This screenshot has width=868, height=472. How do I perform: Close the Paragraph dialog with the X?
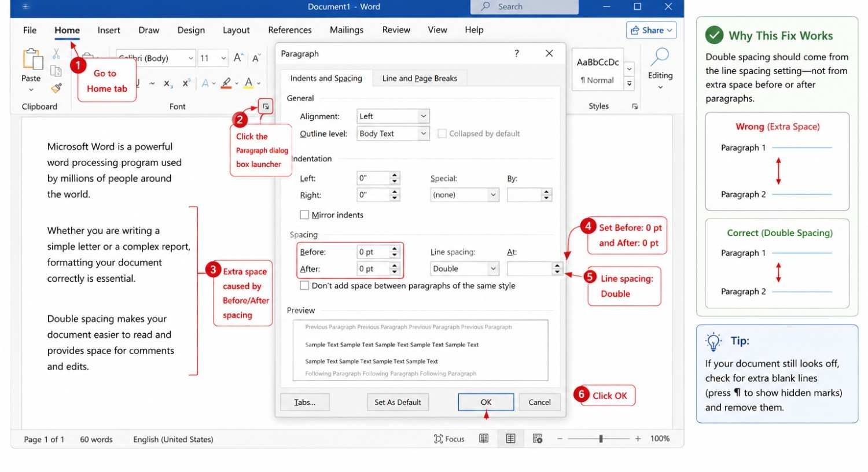(549, 53)
